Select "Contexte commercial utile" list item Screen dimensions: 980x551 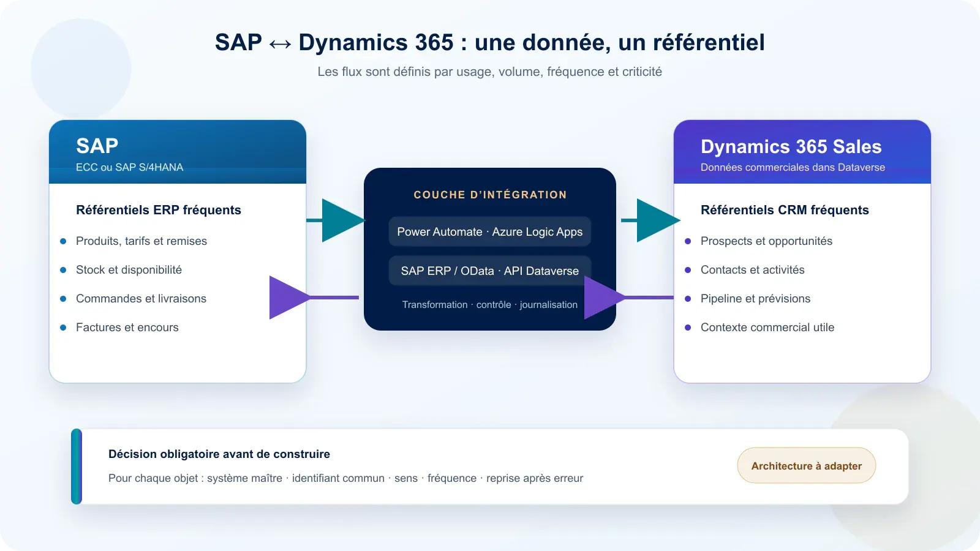coord(767,328)
